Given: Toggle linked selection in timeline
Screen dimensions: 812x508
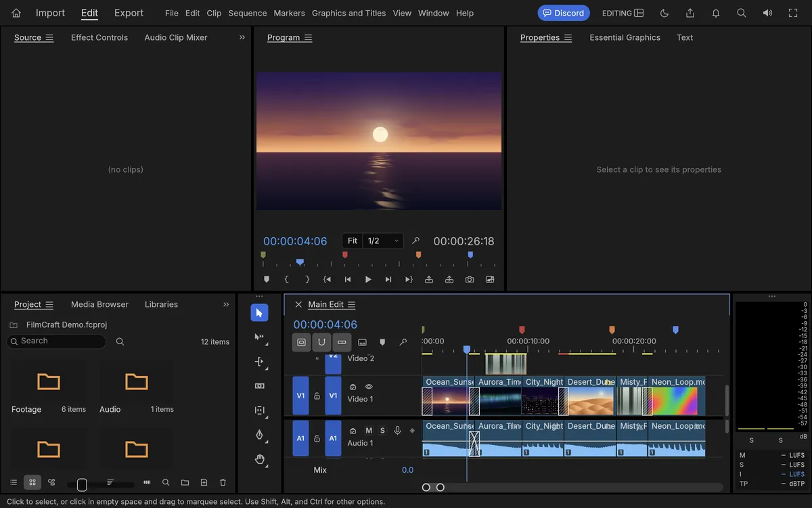Looking at the screenshot, I should coord(342,342).
